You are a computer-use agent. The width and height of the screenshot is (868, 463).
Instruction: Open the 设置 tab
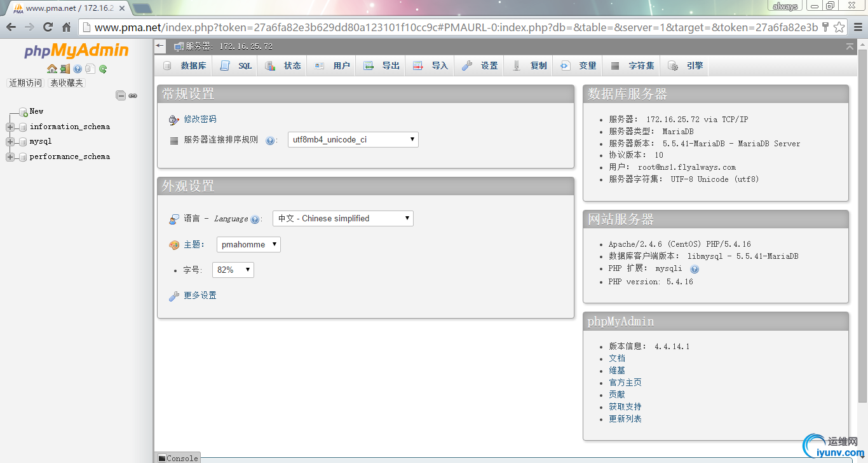coord(480,66)
